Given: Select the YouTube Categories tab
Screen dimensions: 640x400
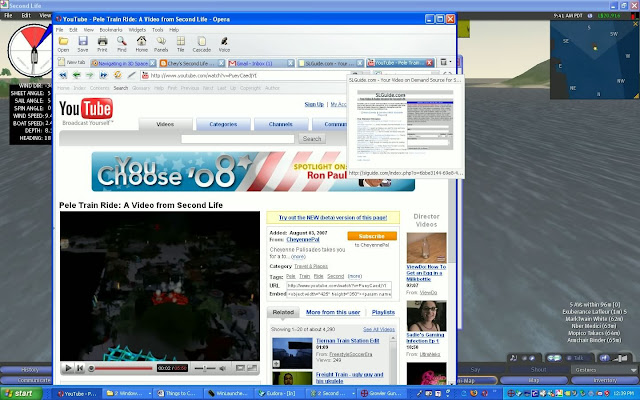Looking at the screenshot, I should pos(223,124).
